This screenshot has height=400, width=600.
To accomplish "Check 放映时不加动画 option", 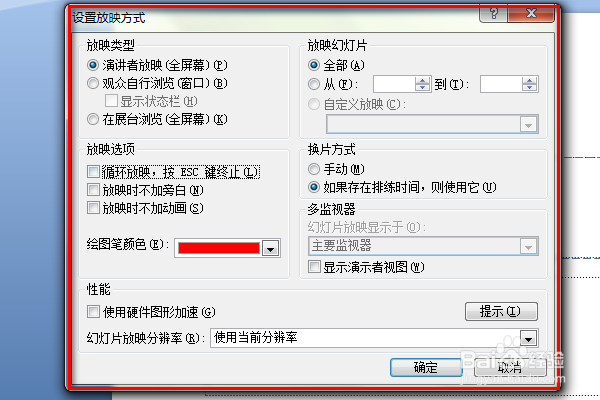I will pos(93,208).
